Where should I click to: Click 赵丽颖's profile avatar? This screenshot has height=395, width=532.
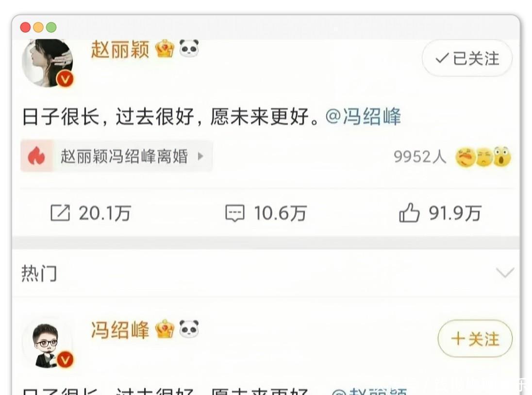tap(47, 63)
